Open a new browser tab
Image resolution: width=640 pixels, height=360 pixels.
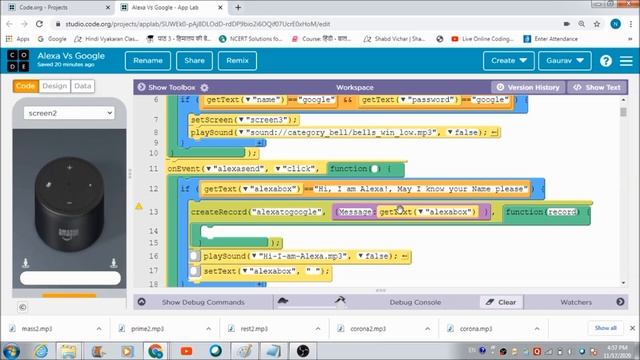tap(238, 7)
